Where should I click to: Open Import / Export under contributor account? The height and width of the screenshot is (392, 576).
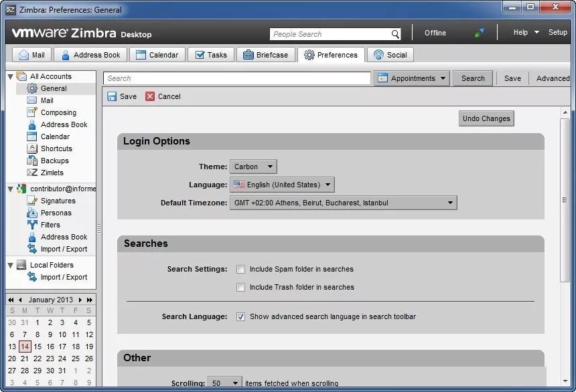[58, 249]
